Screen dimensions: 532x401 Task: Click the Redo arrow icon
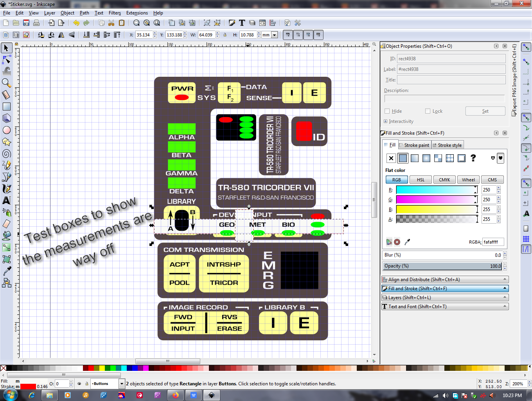pyautogui.click(x=86, y=23)
